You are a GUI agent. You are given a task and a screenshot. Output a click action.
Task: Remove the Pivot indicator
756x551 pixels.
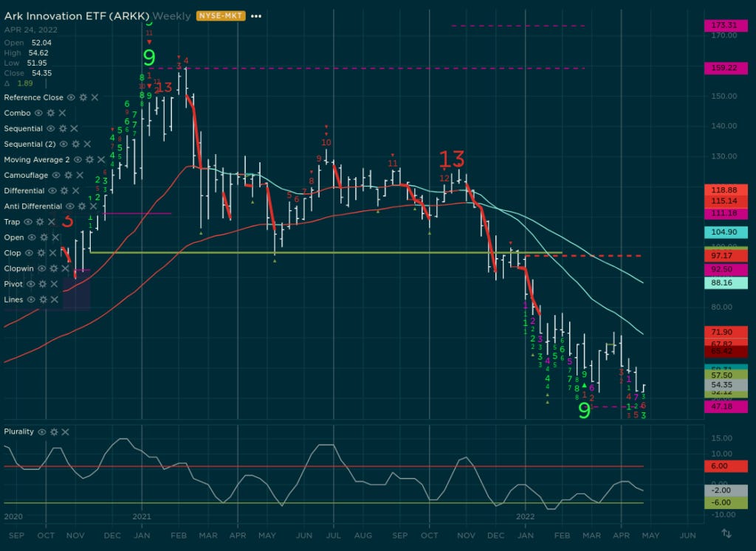point(54,284)
